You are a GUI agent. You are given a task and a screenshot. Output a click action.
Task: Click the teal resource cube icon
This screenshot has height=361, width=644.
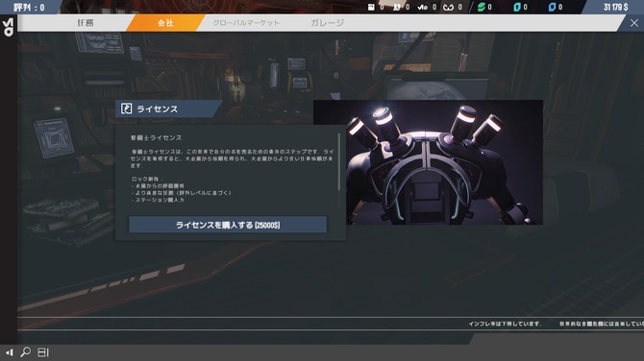[x=517, y=7]
